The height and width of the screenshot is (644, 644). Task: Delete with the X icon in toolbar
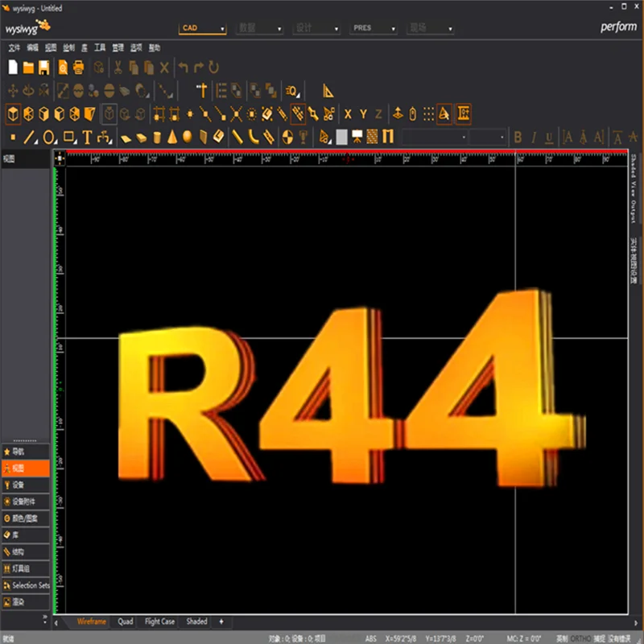pyautogui.click(x=164, y=68)
